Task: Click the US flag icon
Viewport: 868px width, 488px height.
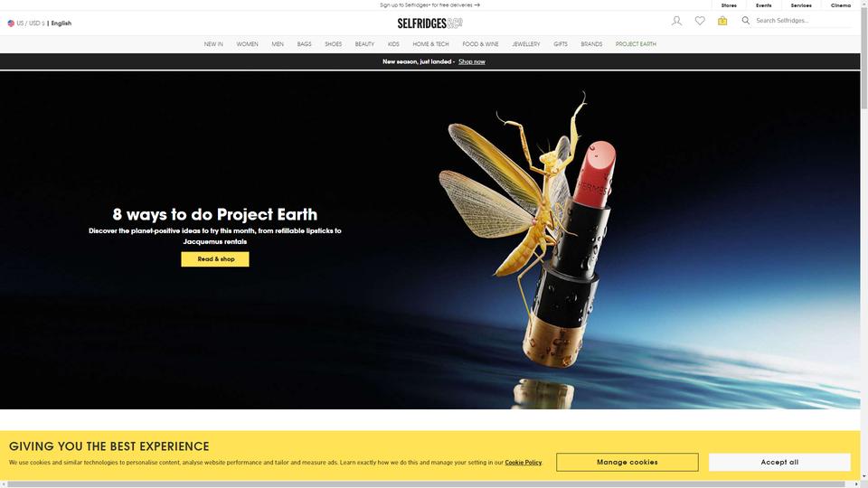Action: [x=11, y=23]
